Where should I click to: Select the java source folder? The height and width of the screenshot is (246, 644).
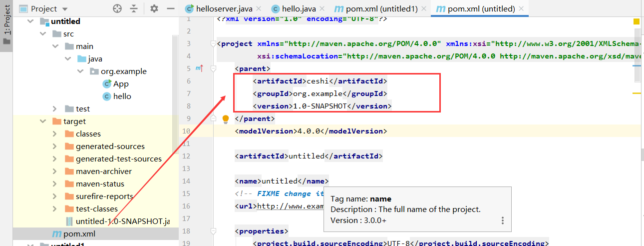95,59
